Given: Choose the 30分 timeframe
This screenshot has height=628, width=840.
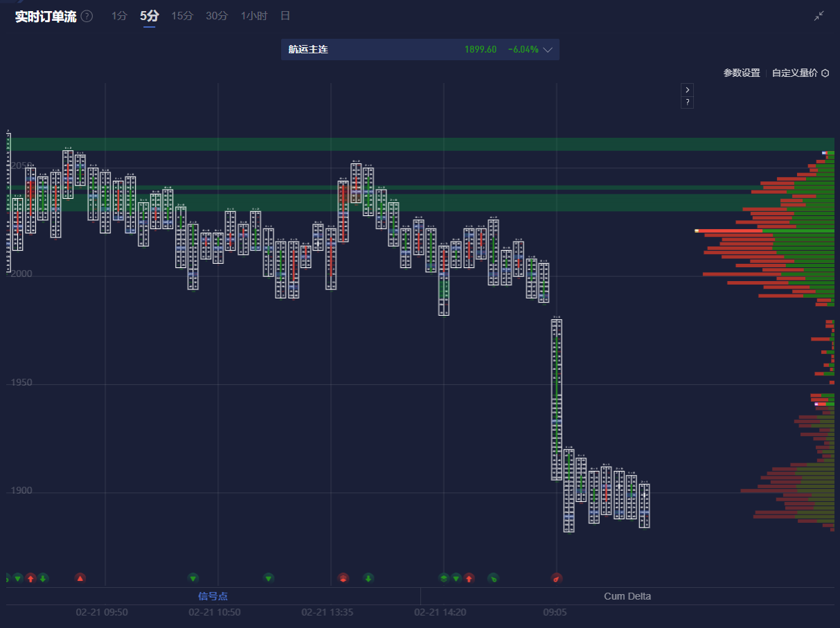Looking at the screenshot, I should pos(217,16).
